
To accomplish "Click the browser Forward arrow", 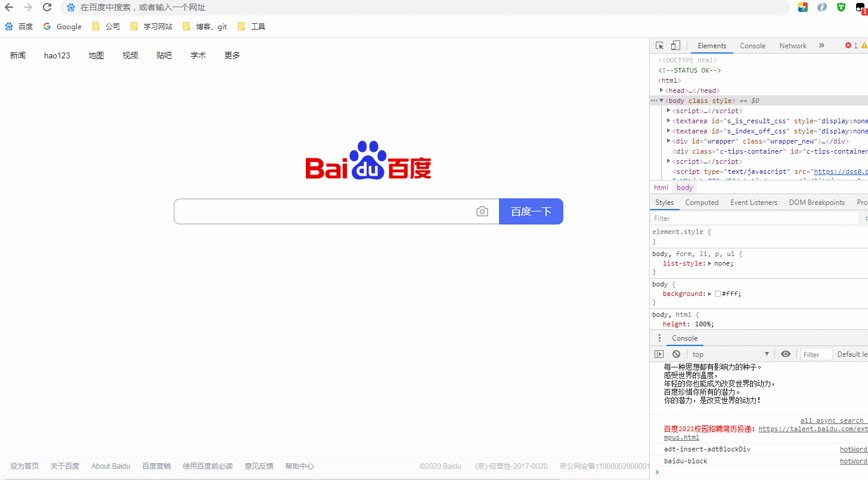I will (28, 8).
